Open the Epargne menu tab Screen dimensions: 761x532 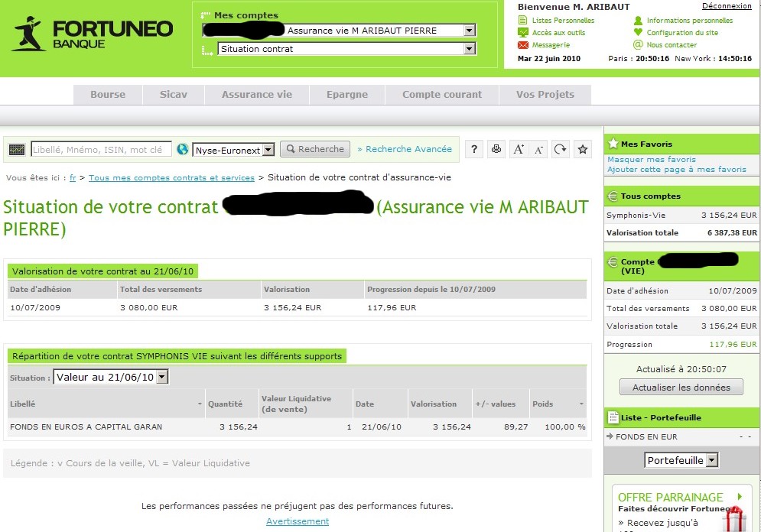pos(347,95)
